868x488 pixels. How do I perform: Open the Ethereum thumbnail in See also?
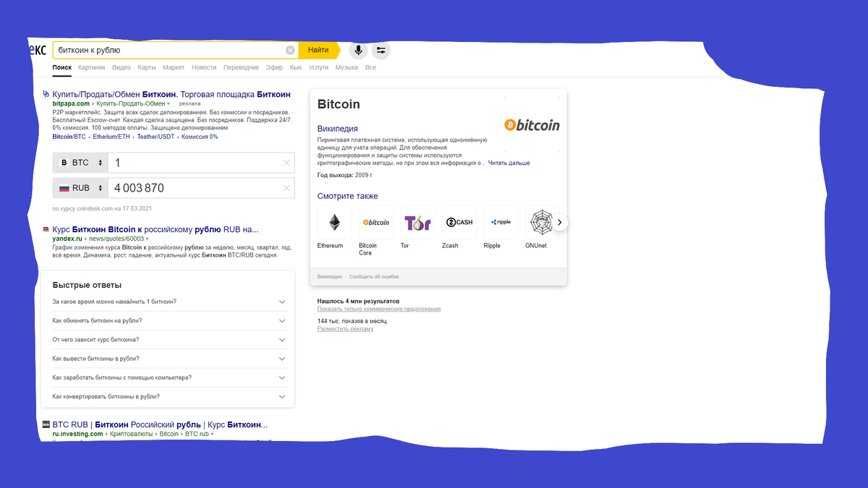[334, 222]
